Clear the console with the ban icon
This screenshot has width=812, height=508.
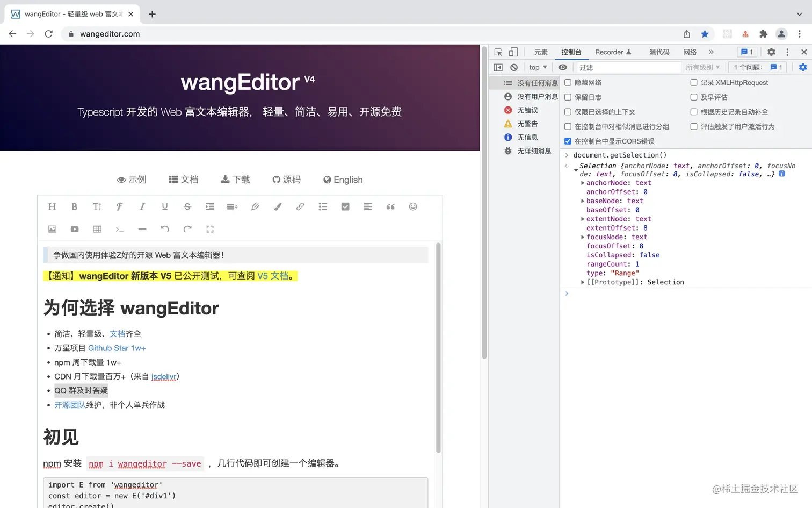pyautogui.click(x=514, y=67)
